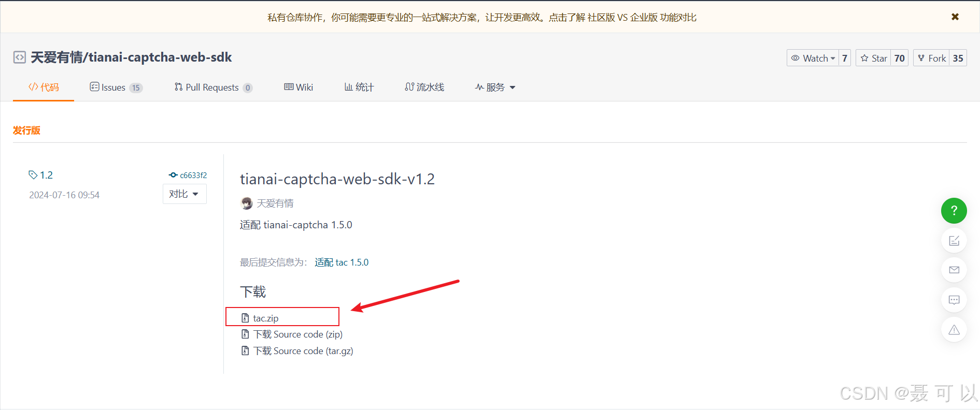Viewport: 980px width, 410px height.
Task: Expand the 对比 compare dropdown
Action: 184,194
